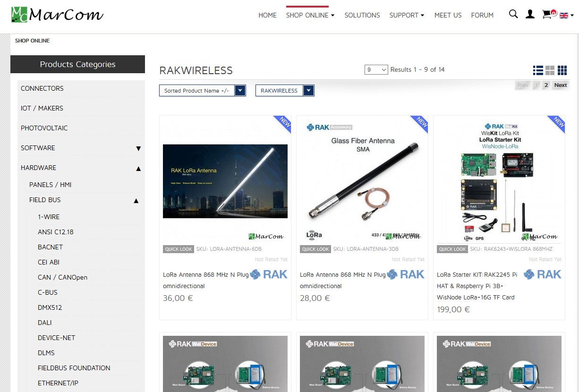Click the UK flag language selector
Screen dimensions: 579x392
[564, 16]
